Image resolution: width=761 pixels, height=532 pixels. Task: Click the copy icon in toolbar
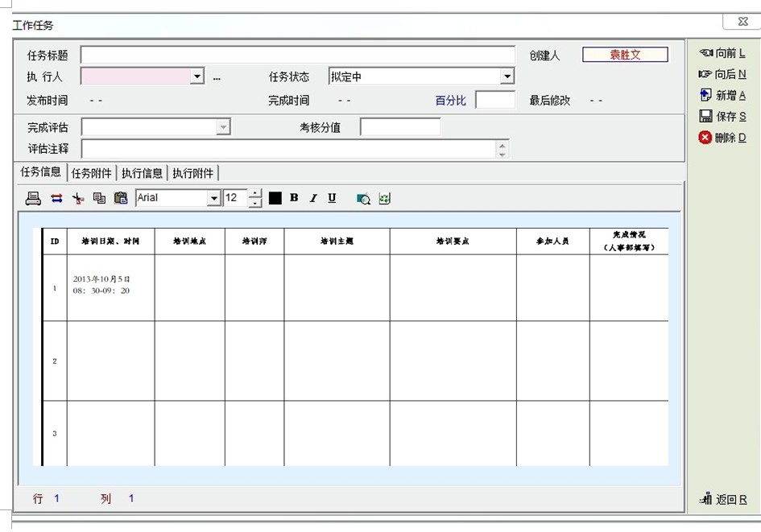click(99, 198)
